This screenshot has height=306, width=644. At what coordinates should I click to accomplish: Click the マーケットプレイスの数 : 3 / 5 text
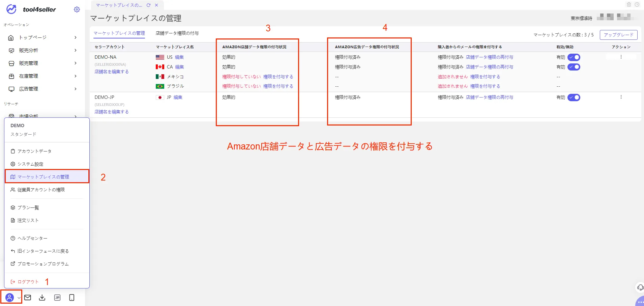tap(563, 35)
